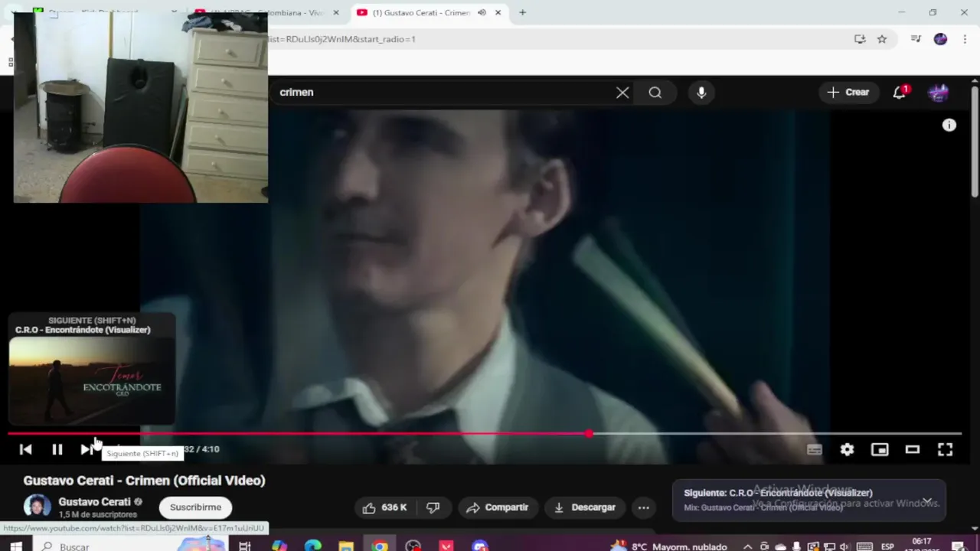This screenshot has width=980, height=551.
Task: Open player settings gear
Action: click(847, 450)
